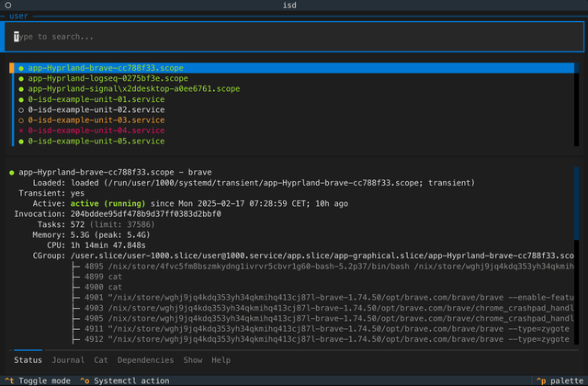The height and width of the screenshot is (386, 588).
Task: Click process 4911 brave zygote entry
Action: click(327, 329)
